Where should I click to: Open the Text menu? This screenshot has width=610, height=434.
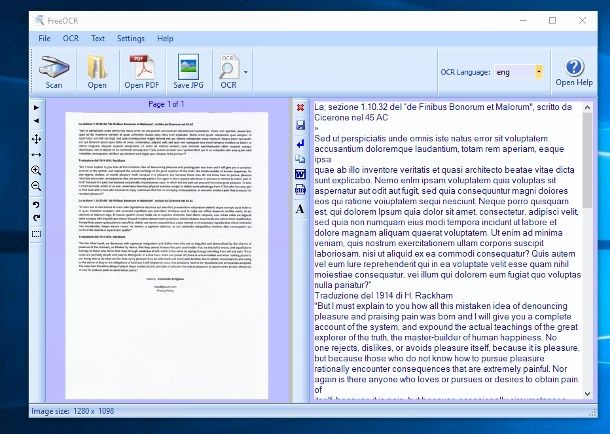pyautogui.click(x=98, y=38)
